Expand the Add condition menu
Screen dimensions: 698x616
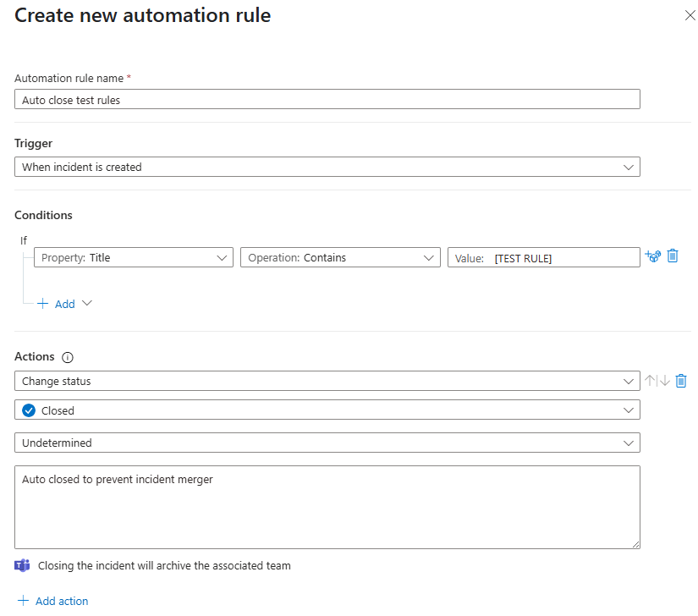(x=65, y=304)
